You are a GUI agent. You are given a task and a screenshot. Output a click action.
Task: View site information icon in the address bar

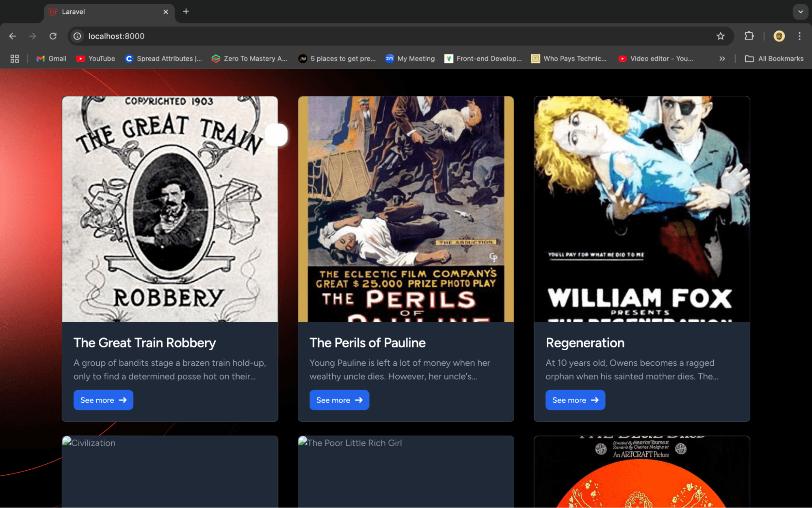[77, 36]
